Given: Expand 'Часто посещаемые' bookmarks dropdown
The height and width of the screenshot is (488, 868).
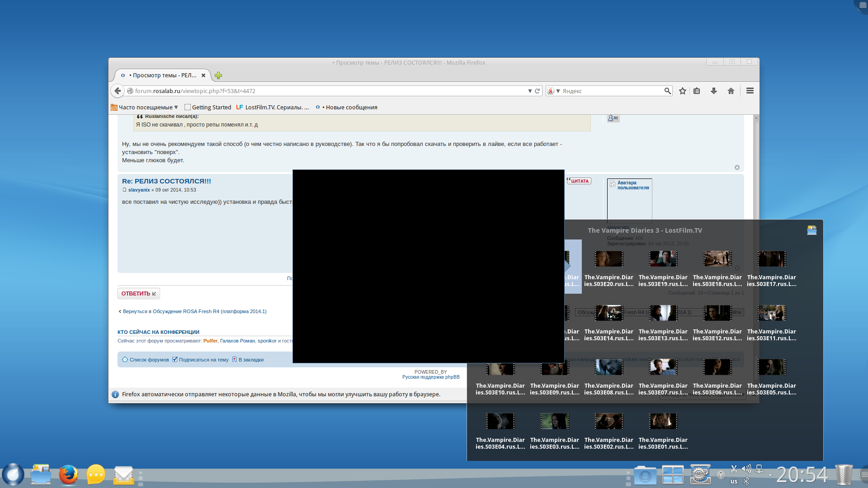Looking at the screenshot, I should pos(145,107).
